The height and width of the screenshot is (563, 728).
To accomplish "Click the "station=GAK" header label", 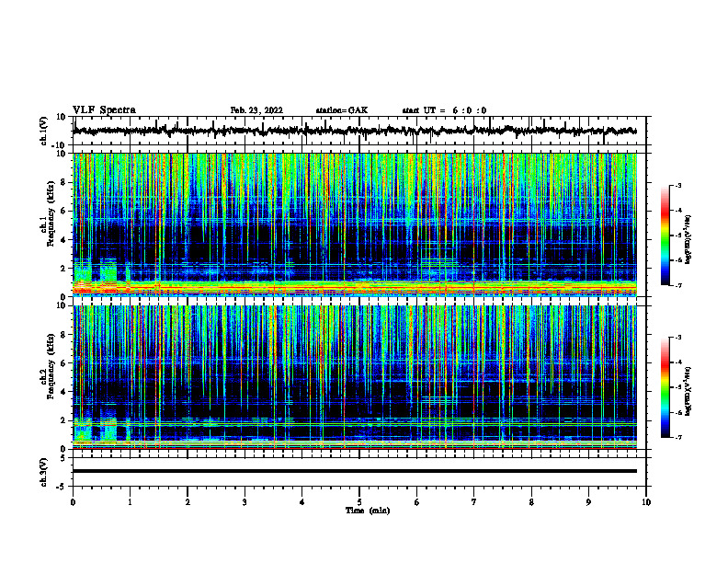I will click(x=342, y=110).
